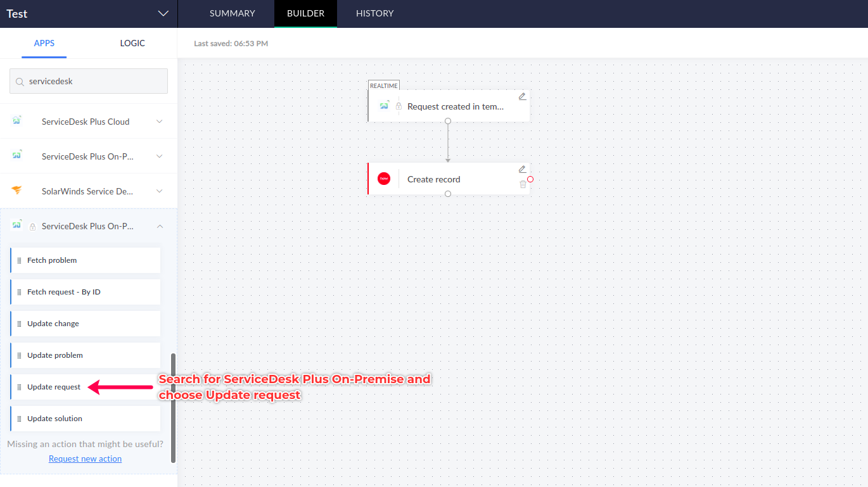Click the Last saved: 06:53 PM text
This screenshot has height=487, width=868.
pyautogui.click(x=231, y=44)
